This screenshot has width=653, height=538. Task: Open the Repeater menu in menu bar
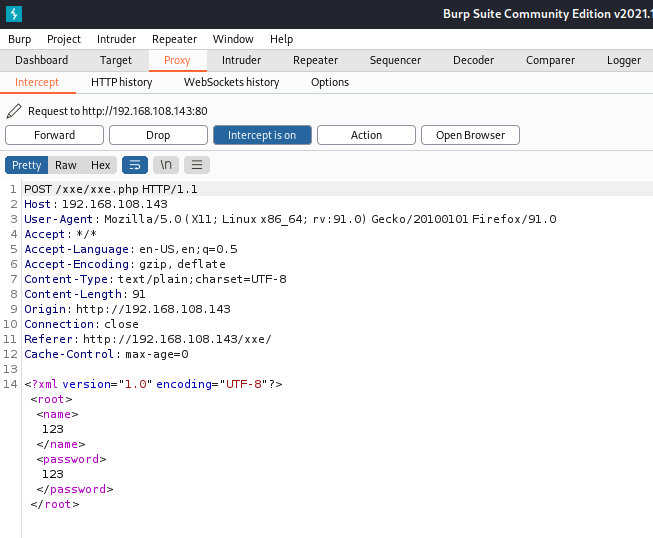click(174, 39)
